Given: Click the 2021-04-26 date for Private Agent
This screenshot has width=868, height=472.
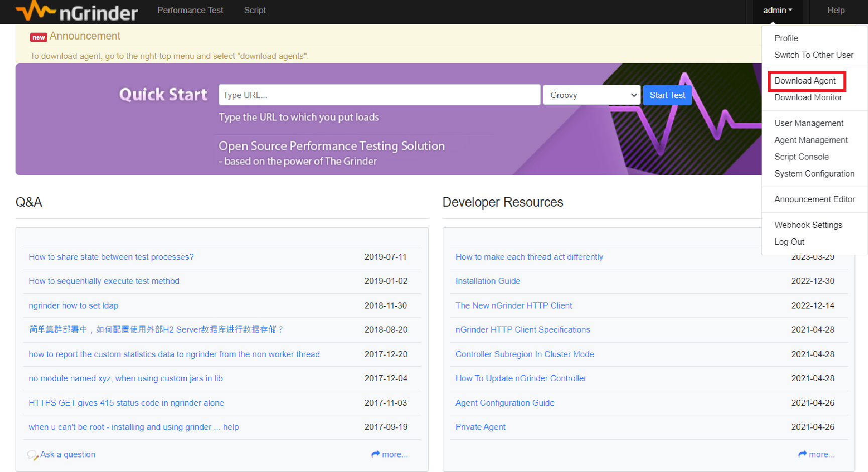Looking at the screenshot, I should pyautogui.click(x=813, y=427).
